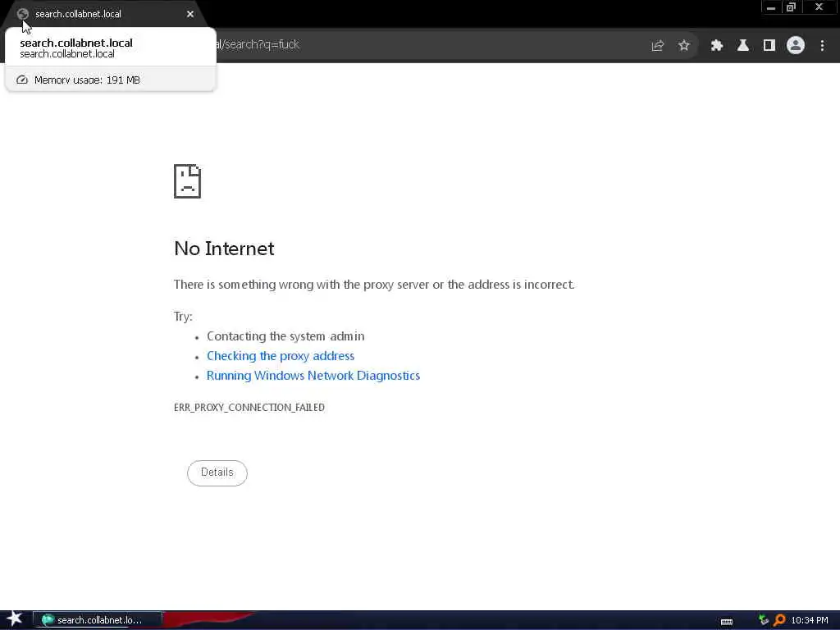The height and width of the screenshot is (630, 840).
Task: Open the profile avatar menu
Action: (x=796, y=46)
